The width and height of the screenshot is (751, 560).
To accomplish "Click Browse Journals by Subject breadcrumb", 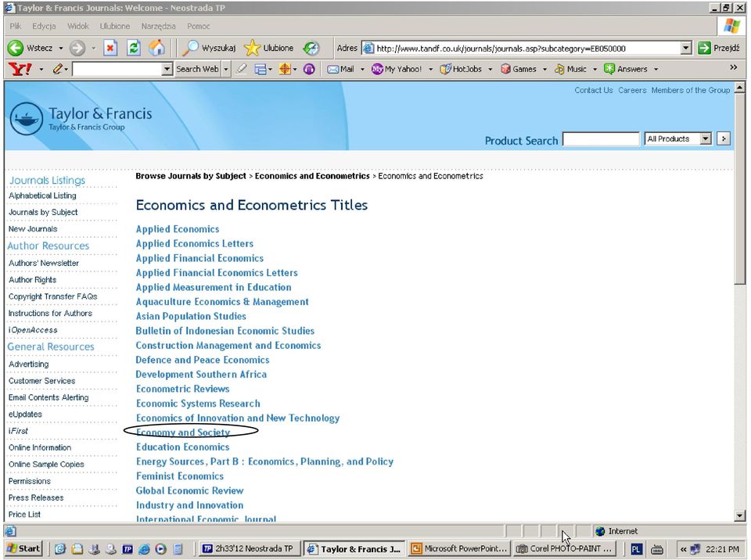I will click(191, 176).
